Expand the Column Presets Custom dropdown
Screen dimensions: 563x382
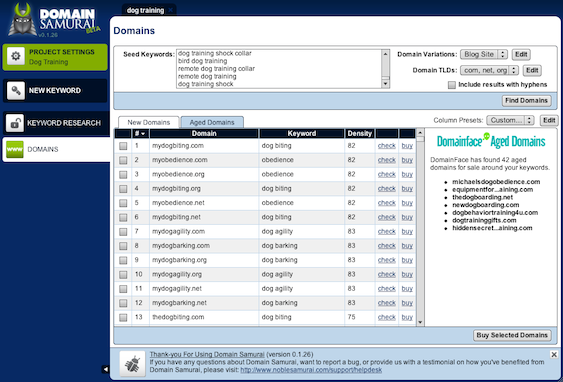point(510,120)
